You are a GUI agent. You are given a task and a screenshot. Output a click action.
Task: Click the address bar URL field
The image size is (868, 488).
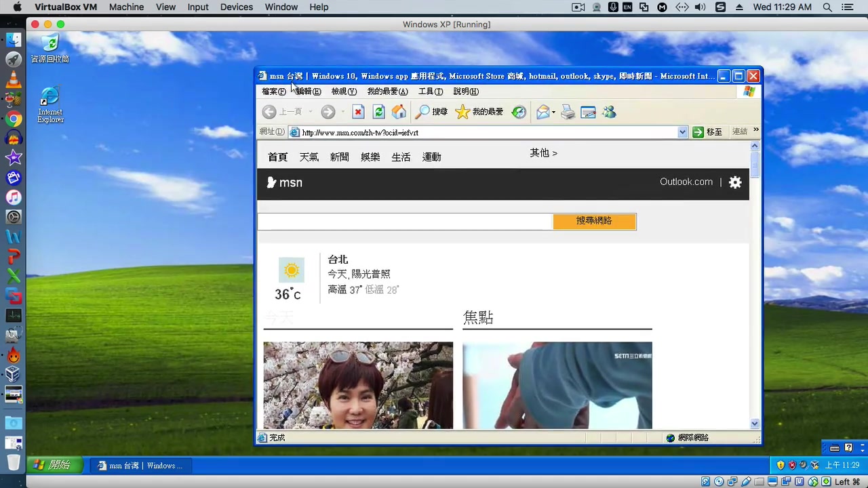488,132
